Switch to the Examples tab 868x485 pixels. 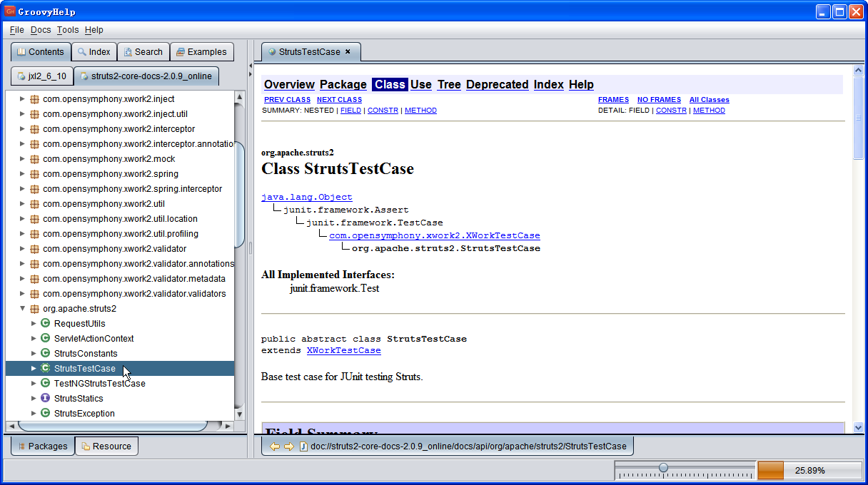tap(202, 52)
